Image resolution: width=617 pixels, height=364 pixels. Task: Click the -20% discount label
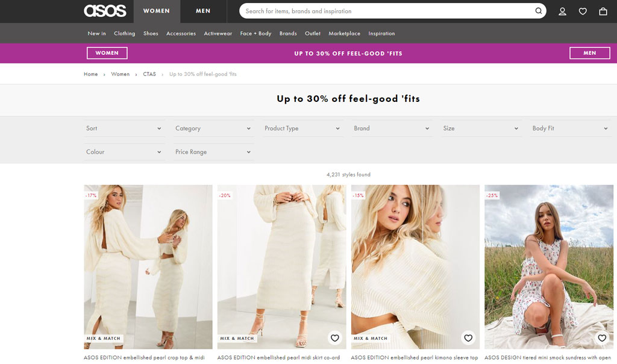pos(225,195)
